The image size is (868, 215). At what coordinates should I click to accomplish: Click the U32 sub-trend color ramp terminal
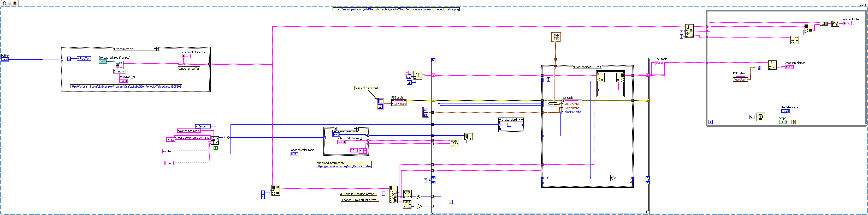click(x=336, y=134)
